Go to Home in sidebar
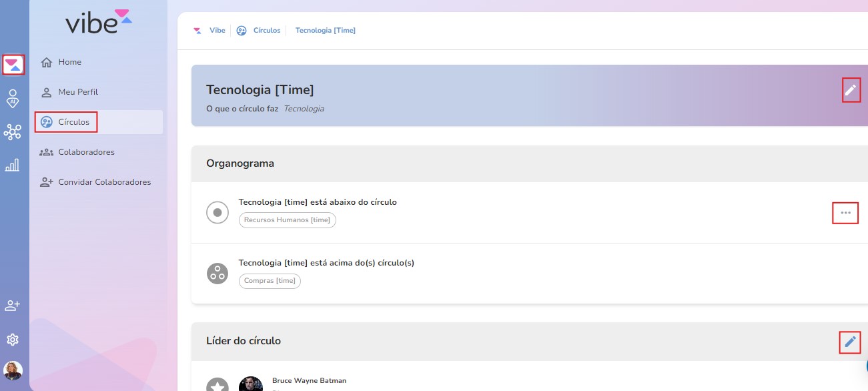The image size is (868, 391). (99, 62)
